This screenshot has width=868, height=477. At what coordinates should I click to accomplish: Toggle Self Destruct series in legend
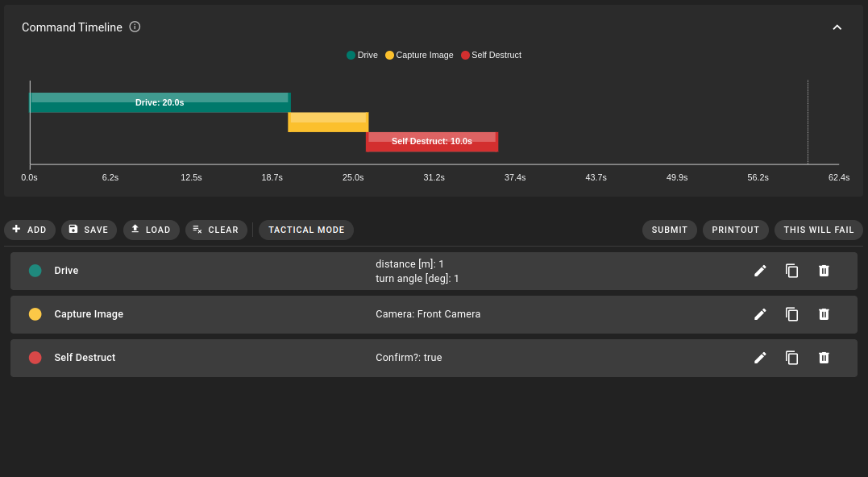491,55
